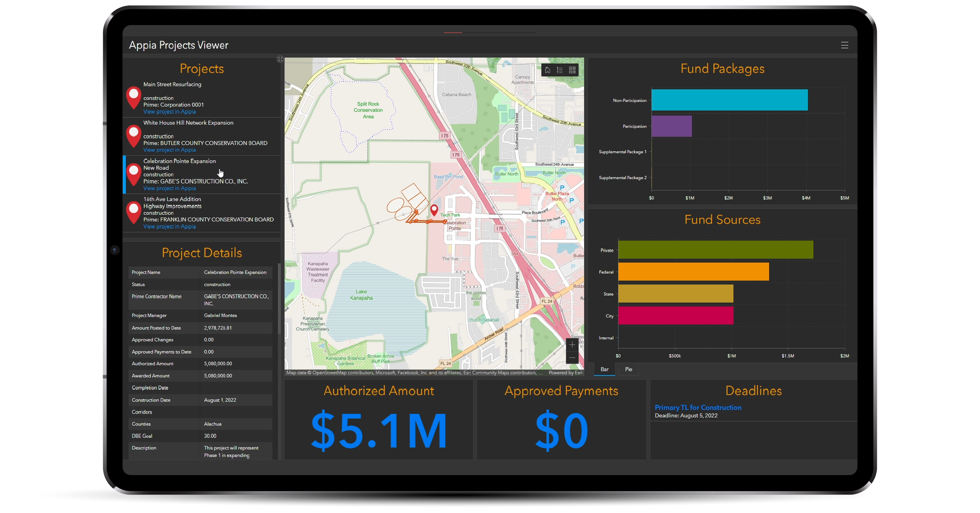The height and width of the screenshot is (513, 980).
Task: Click the teal Non-Participation bar
Action: [x=729, y=100]
